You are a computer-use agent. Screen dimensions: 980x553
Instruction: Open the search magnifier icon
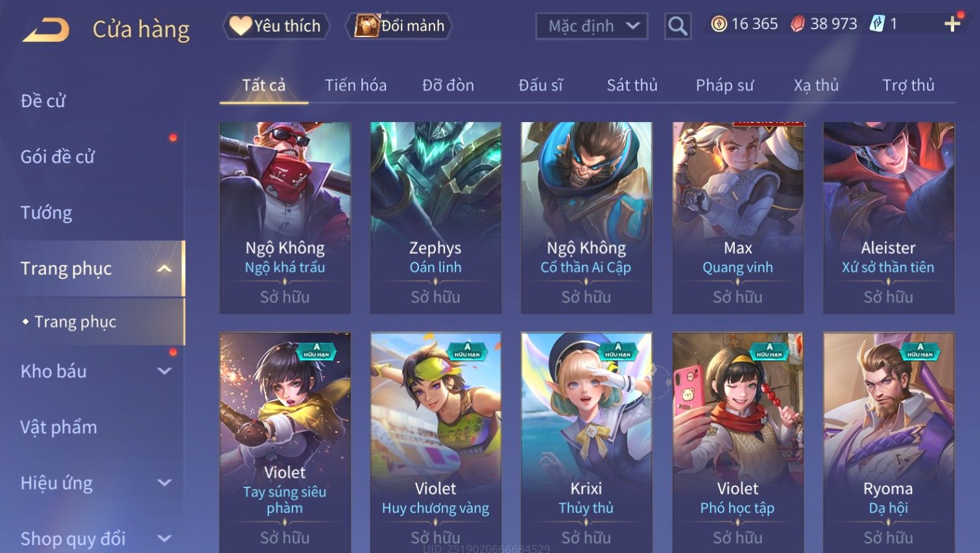pyautogui.click(x=678, y=27)
